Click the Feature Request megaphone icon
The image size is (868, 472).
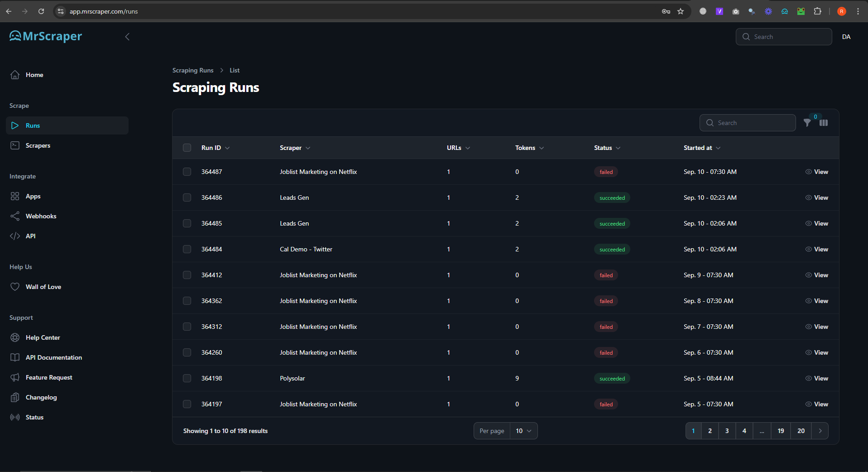pos(15,377)
